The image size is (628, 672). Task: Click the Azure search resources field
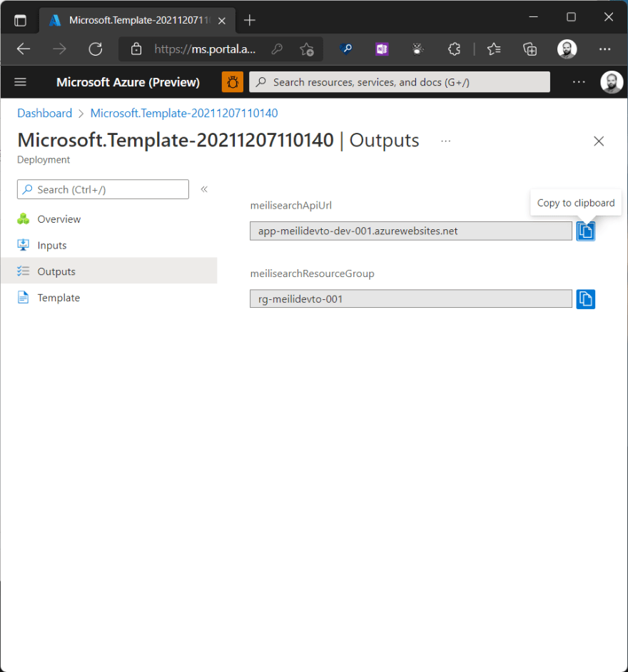pos(400,81)
